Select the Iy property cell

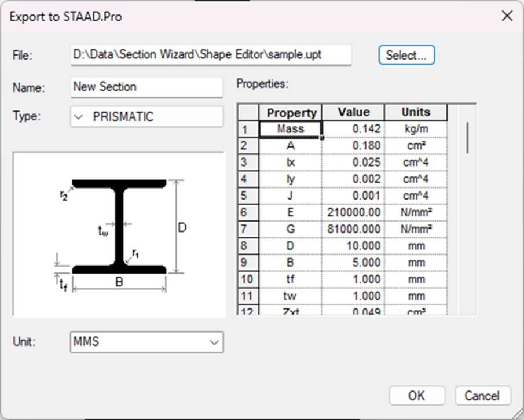click(291, 179)
